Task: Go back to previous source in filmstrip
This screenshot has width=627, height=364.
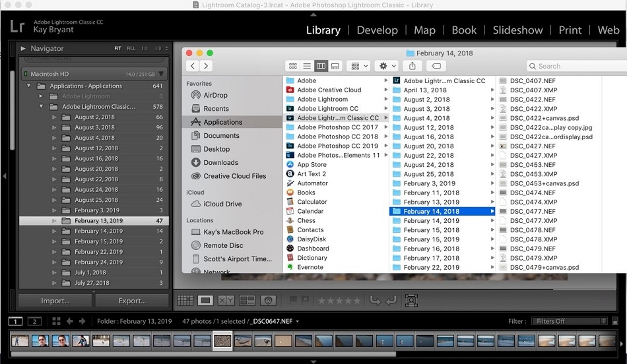Action: (69, 321)
